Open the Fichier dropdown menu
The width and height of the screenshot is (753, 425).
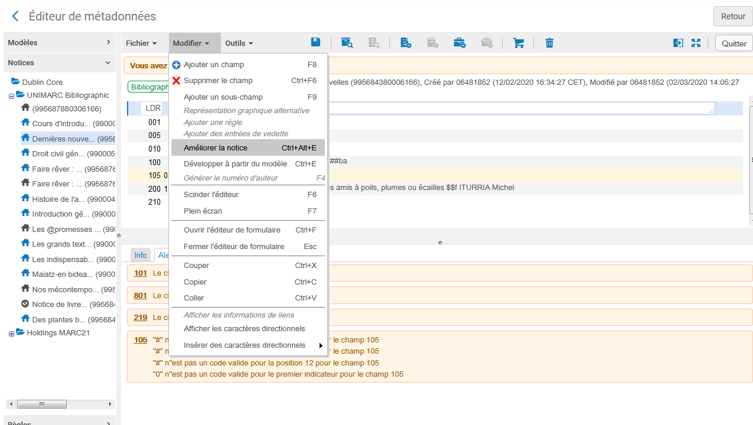pos(141,44)
